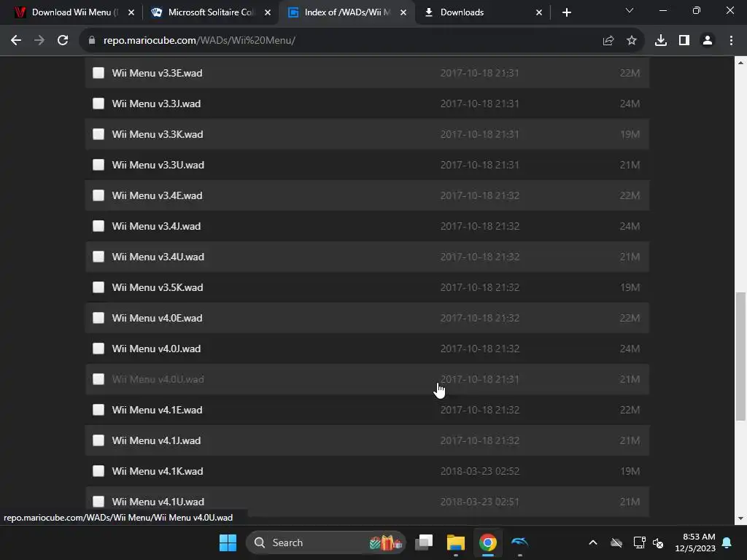Expand the tab search chevron

630,10
